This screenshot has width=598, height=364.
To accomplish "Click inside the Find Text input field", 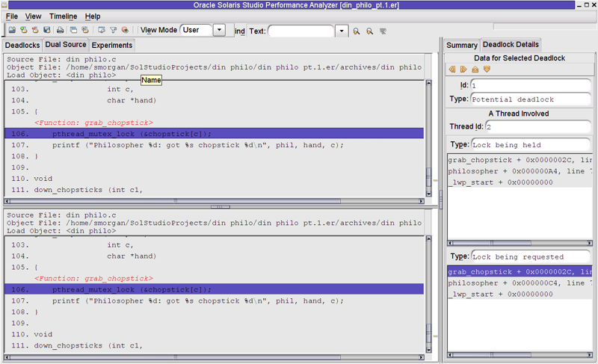I will [301, 31].
